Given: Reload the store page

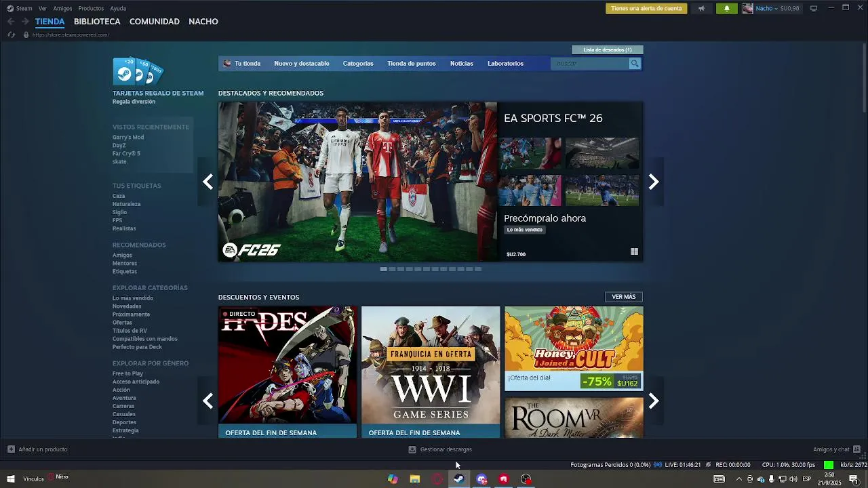Looking at the screenshot, I should (11, 35).
